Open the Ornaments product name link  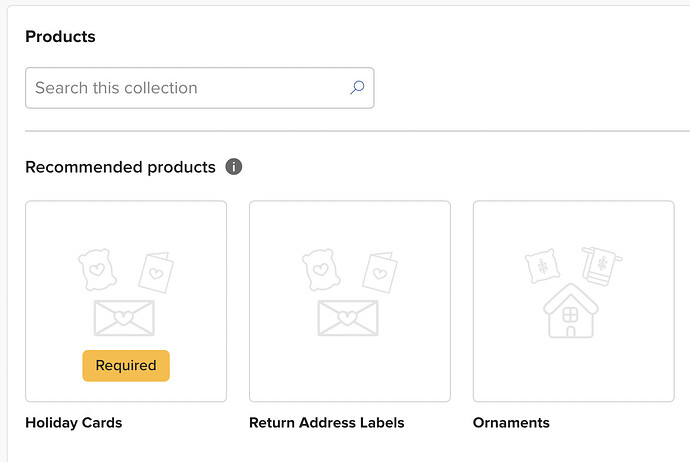click(511, 422)
